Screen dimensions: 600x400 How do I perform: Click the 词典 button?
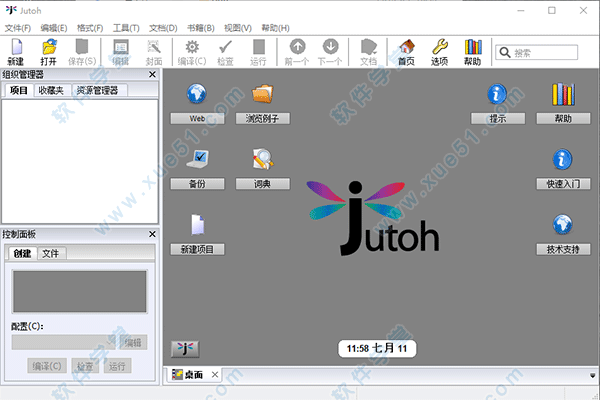pyautogui.click(x=262, y=184)
